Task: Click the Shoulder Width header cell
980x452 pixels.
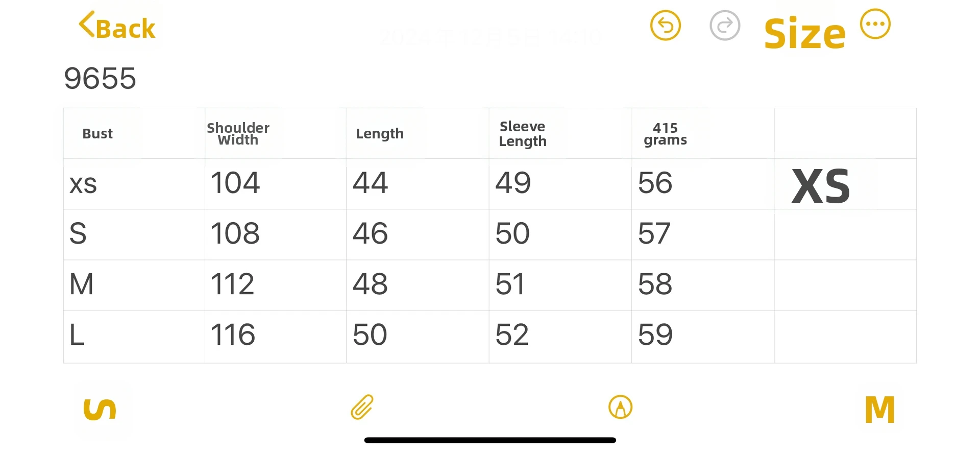Action: 238,134
